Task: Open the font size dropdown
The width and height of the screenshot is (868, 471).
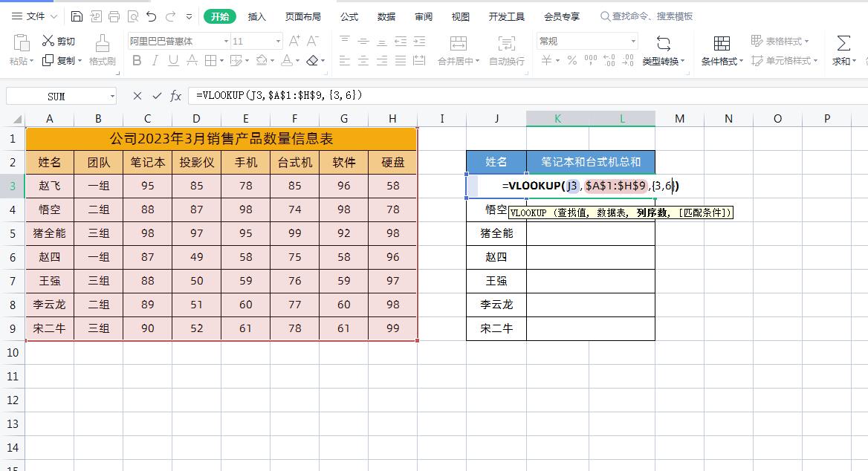Action: point(278,41)
